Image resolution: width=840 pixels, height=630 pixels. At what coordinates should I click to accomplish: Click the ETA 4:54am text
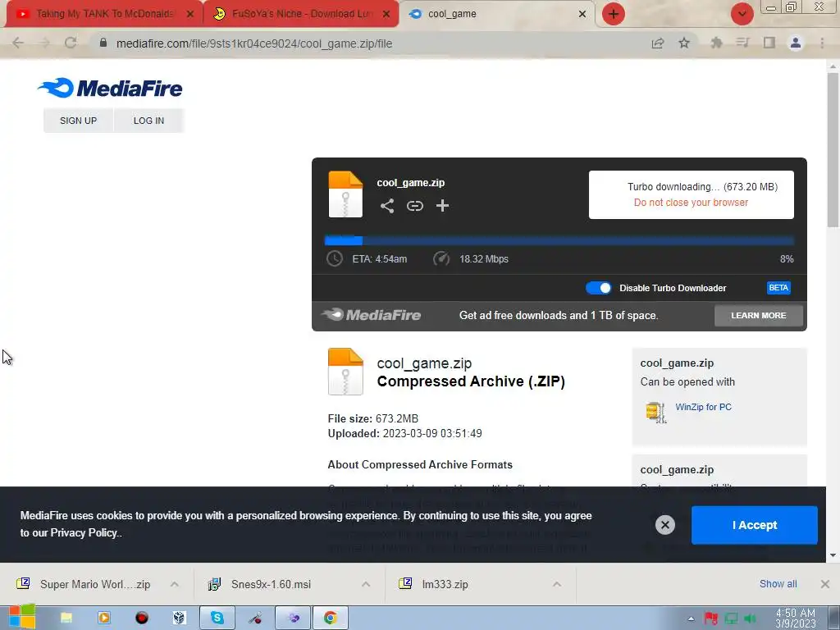(x=379, y=259)
